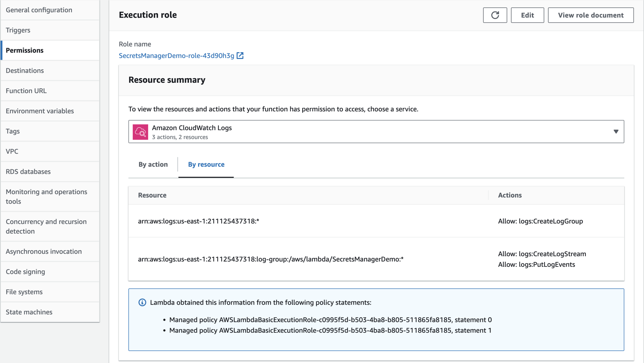The height and width of the screenshot is (363, 644).
Task: Click the CloudWatch Logs service icon
Action: pos(140,132)
